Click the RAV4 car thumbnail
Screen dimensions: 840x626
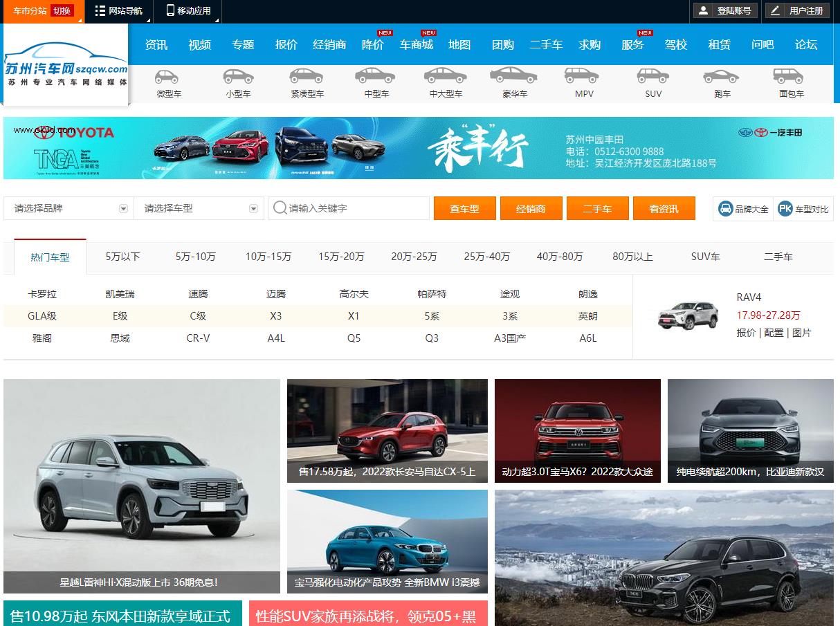pyautogui.click(x=688, y=315)
